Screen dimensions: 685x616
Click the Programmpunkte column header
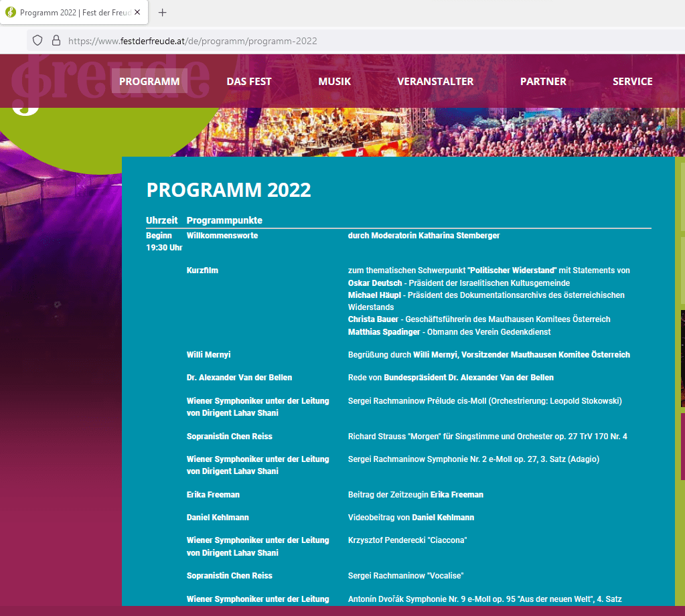(x=224, y=220)
